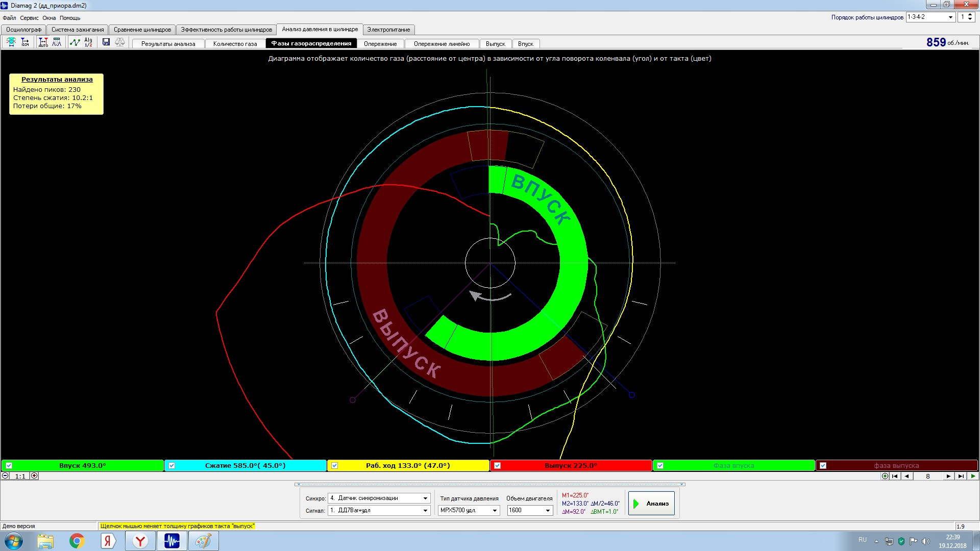Click Diamag waveform taskbar icon
Screen dimensions: 980x551
[172, 541]
